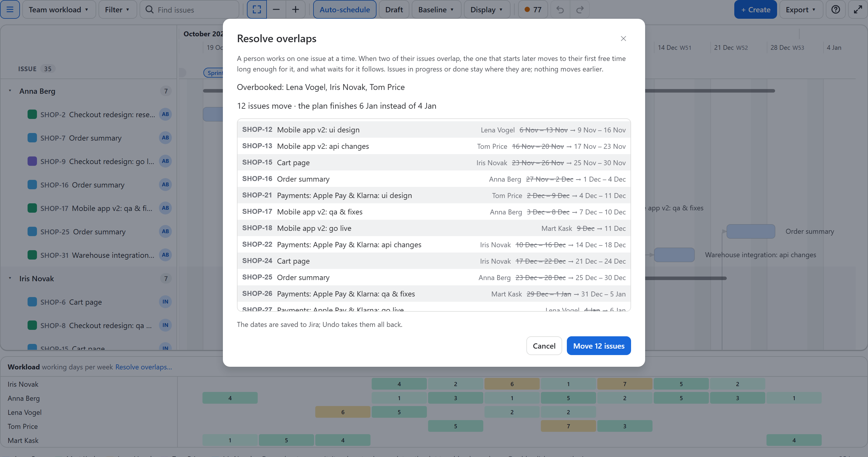Click the green SHOP-8 issue type icon

[x=32, y=325]
